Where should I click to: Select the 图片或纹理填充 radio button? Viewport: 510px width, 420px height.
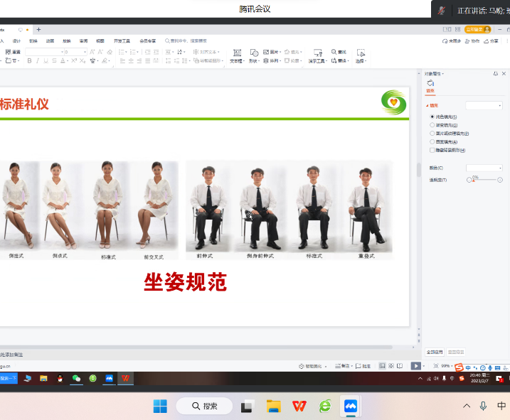tap(432, 133)
